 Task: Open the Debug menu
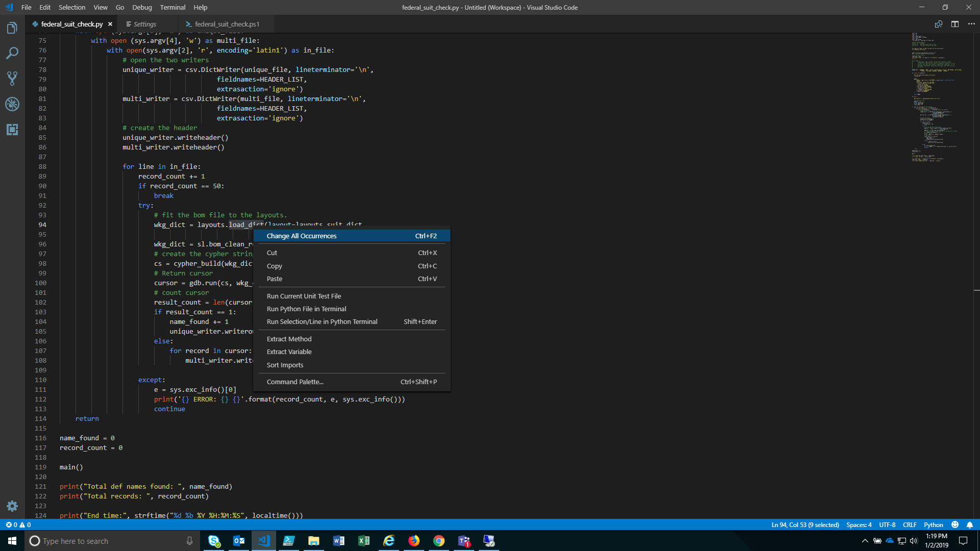click(141, 7)
